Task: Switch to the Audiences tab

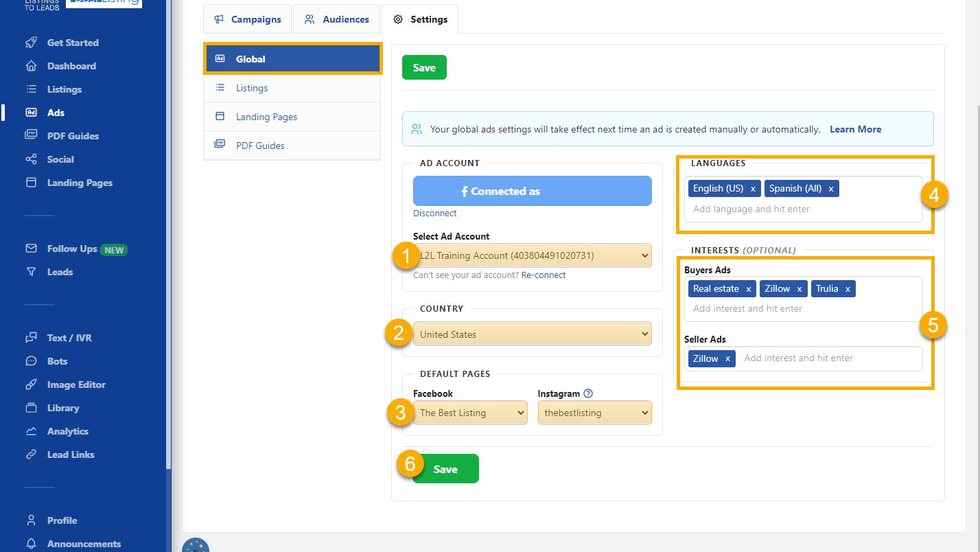Action: coord(337,19)
